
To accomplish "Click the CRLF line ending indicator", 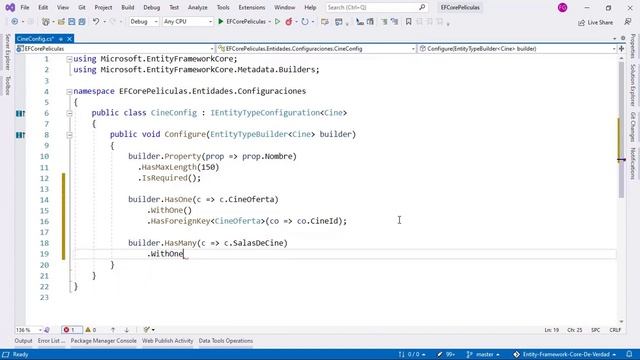I will 615,330.
